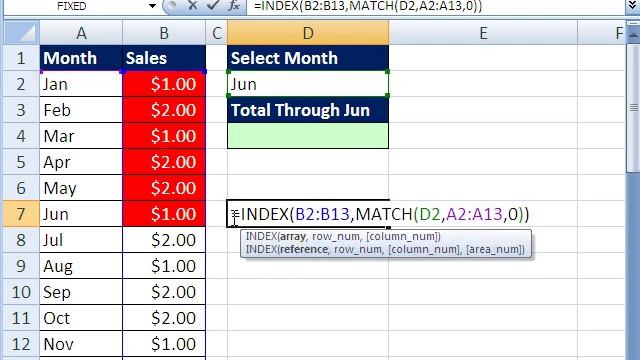The height and width of the screenshot is (360, 640).
Task: Click the Jun cell in column A
Action: (81, 214)
